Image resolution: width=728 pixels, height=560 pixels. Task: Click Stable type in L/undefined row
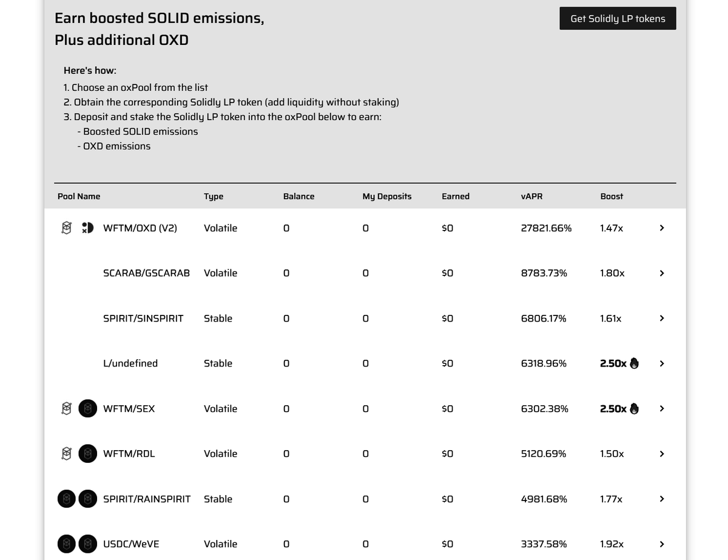[x=218, y=363]
